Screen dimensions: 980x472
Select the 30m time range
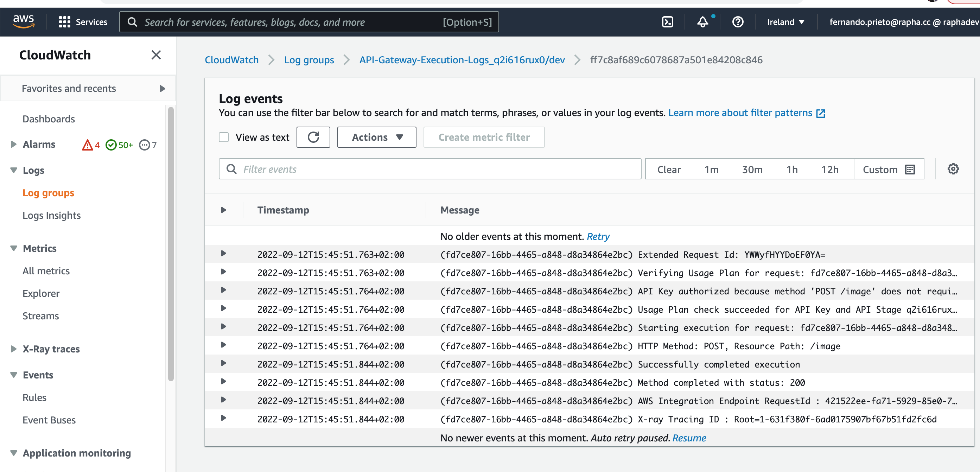click(752, 169)
